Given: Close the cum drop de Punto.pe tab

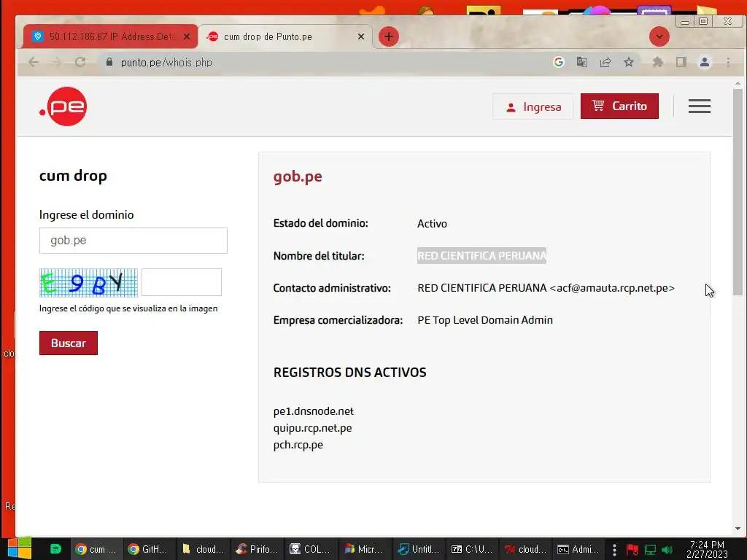Looking at the screenshot, I should click(x=361, y=36).
